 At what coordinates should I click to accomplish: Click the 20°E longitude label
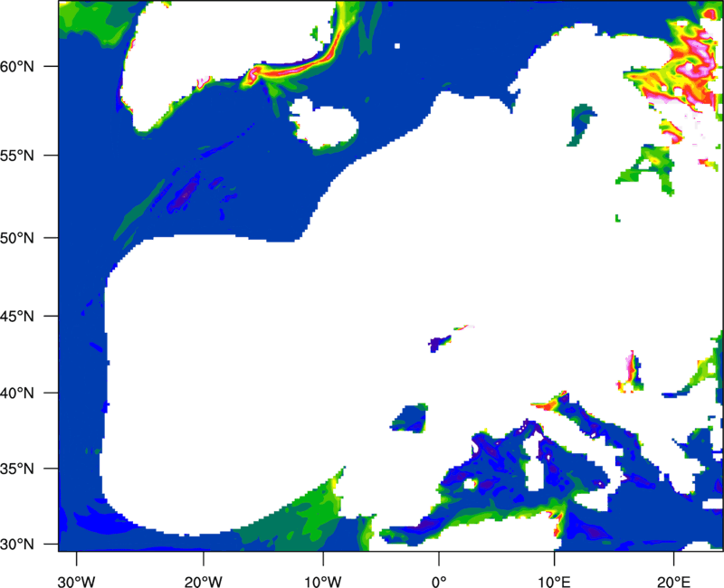tap(673, 582)
